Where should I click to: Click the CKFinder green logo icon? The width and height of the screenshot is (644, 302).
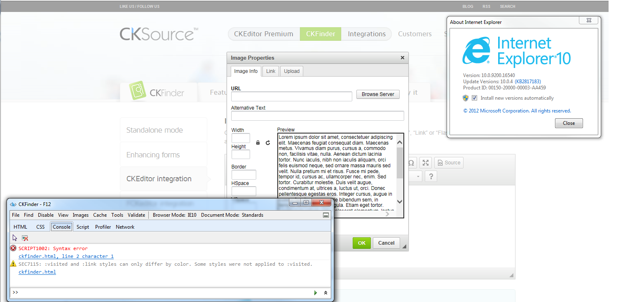[x=137, y=91]
